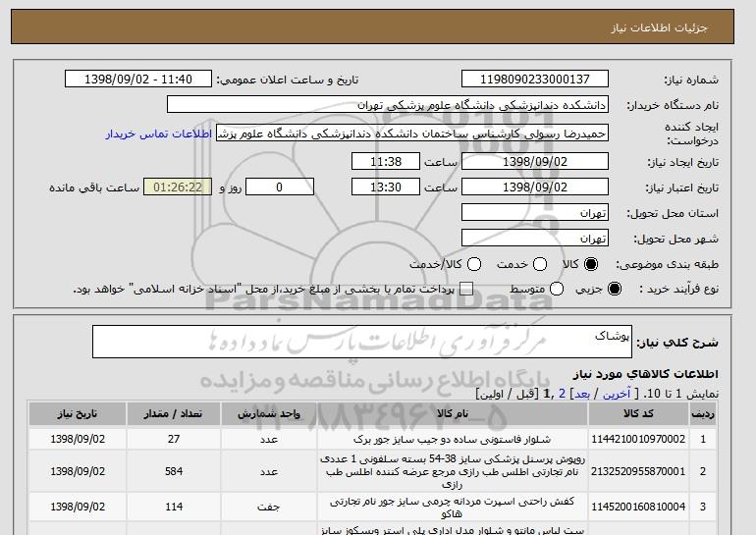Image resolution: width=756 pixels, height=535 pixels.
Task: Click the delivery province field تهران
Action: [x=535, y=213]
